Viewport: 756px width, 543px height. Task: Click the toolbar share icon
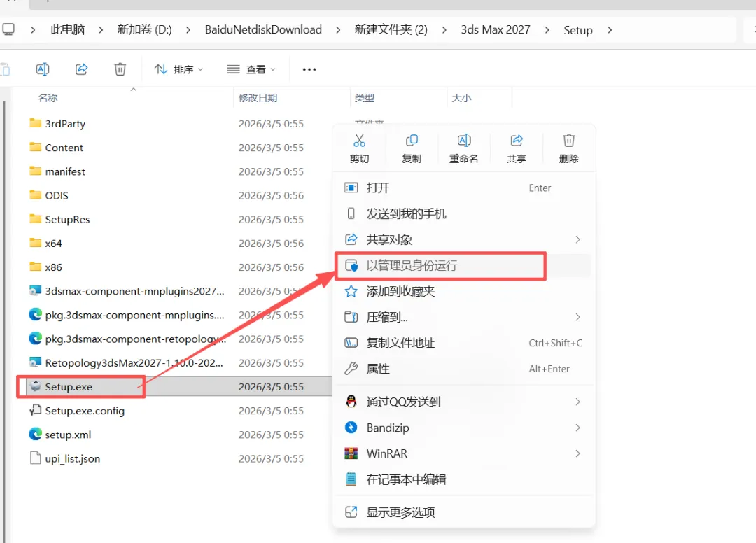coord(81,69)
